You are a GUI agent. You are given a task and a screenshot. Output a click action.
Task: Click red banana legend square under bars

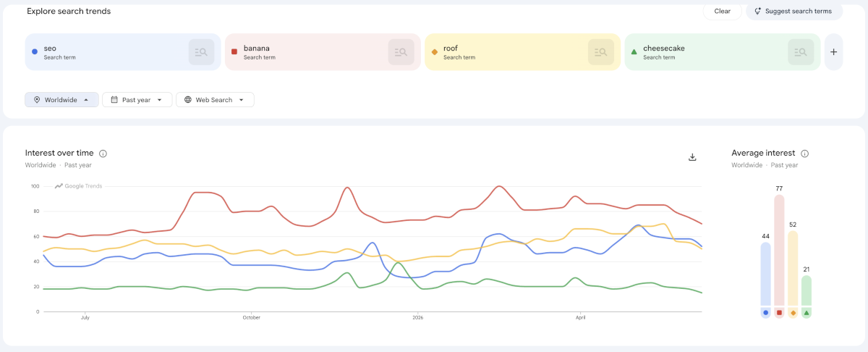point(779,313)
